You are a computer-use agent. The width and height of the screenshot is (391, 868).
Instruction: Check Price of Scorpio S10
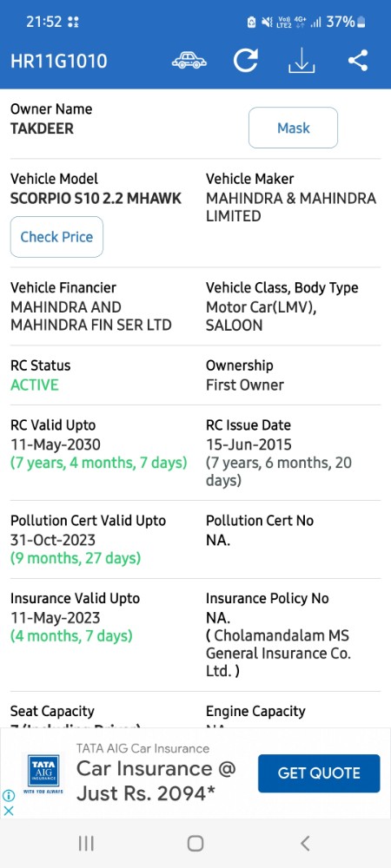click(x=56, y=237)
